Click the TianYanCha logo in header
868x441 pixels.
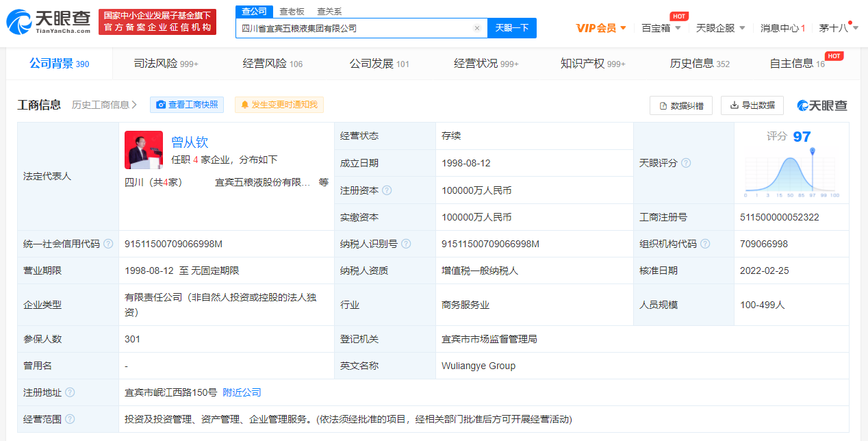[49, 22]
